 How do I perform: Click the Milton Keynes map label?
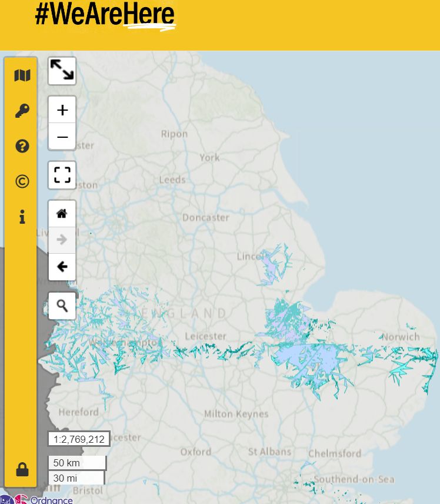[x=236, y=414]
